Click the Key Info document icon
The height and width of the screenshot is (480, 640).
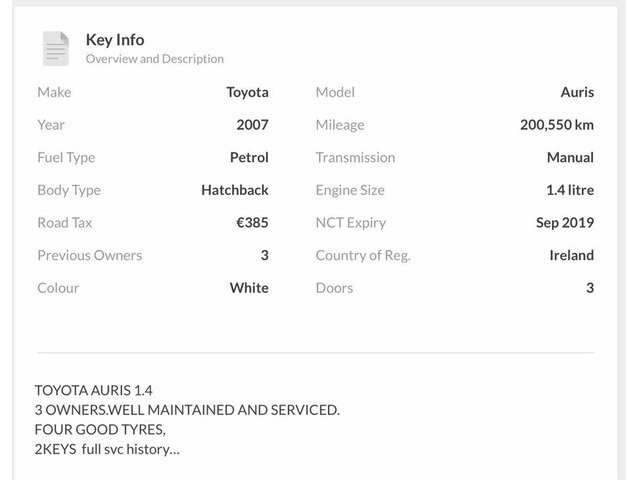click(56, 48)
